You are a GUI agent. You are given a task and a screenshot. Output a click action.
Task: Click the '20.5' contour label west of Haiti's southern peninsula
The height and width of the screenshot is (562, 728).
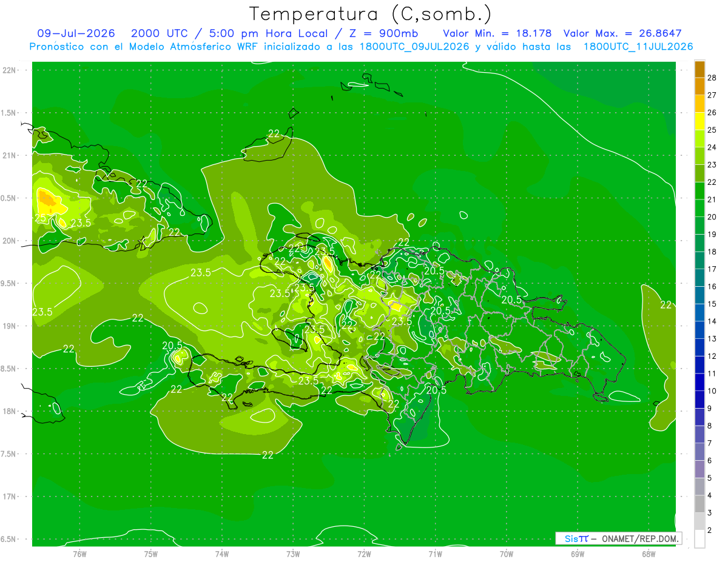172,346
